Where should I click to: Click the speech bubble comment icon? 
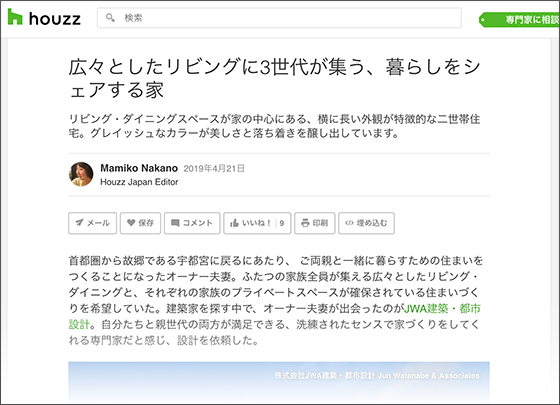pyautogui.click(x=175, y=223)
